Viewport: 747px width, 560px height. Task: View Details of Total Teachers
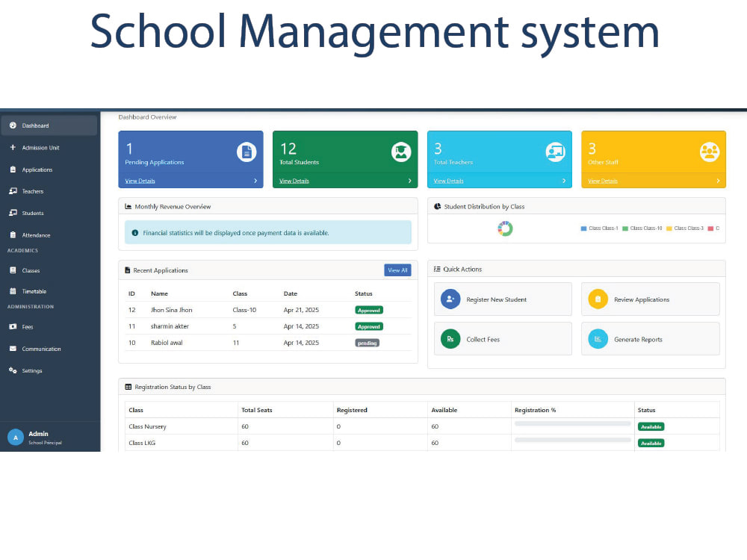[x=449, y=181]
